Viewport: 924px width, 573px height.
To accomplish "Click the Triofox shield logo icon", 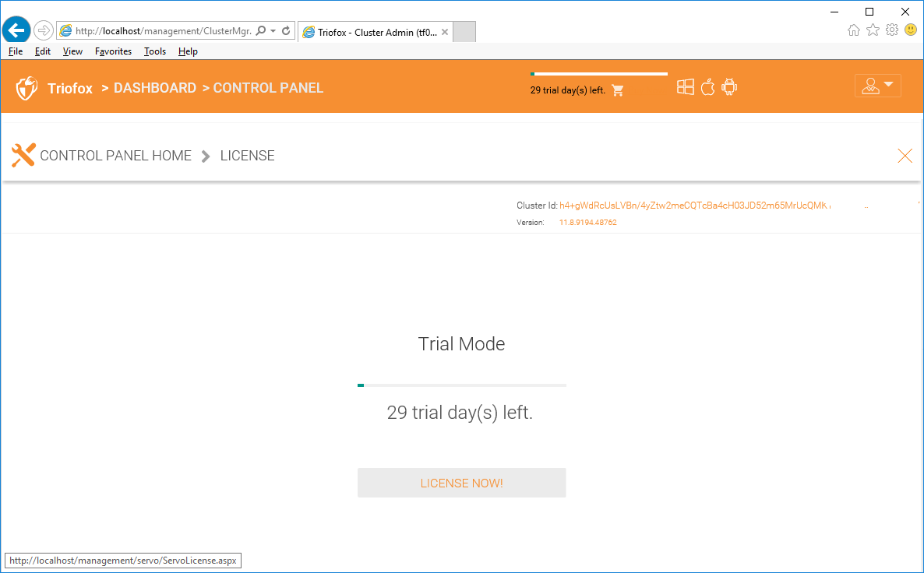I will coord(26,88).
